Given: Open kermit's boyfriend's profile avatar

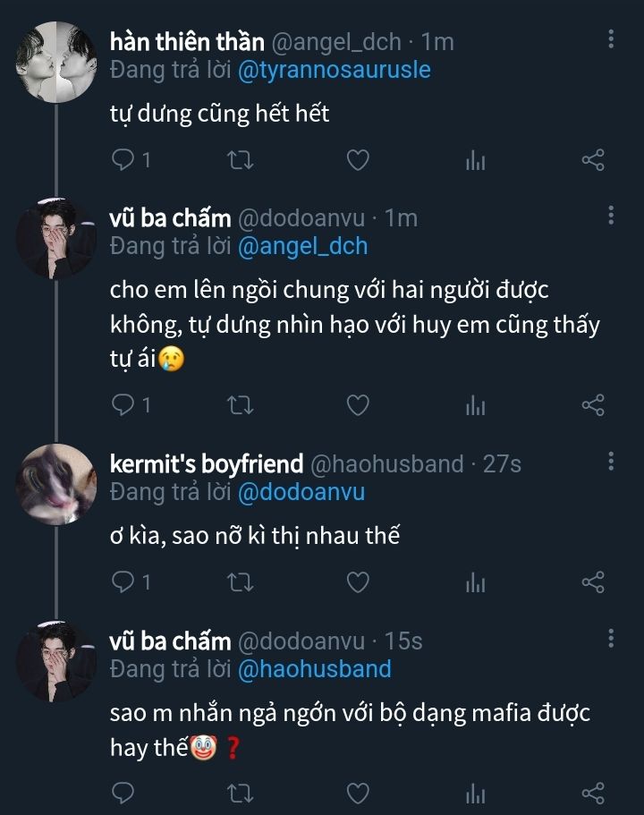Looking at the screenshot, I should [56, 483].
